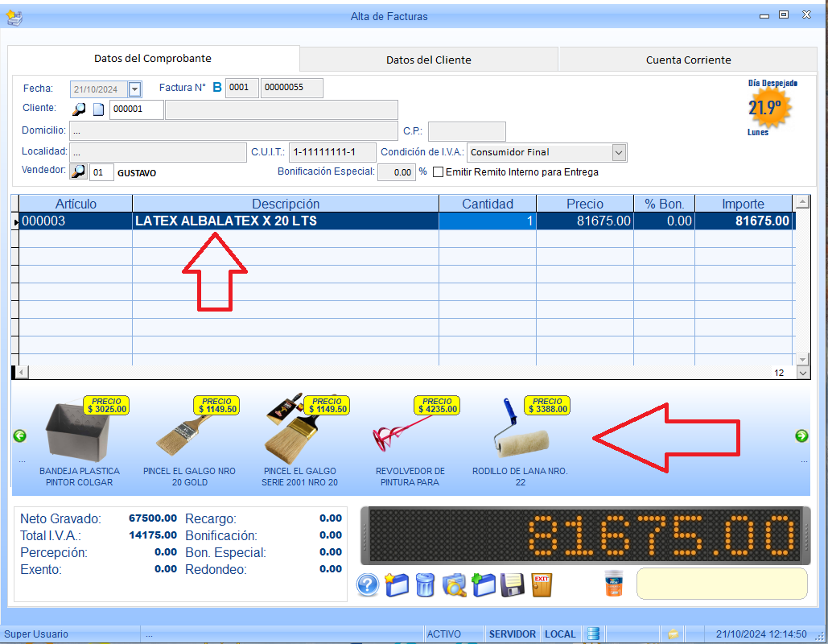Screen dimensions: 828x644
Task: Click LATEX ALBALATEX X 20 LTS description cell
Action: pos(286,221)
